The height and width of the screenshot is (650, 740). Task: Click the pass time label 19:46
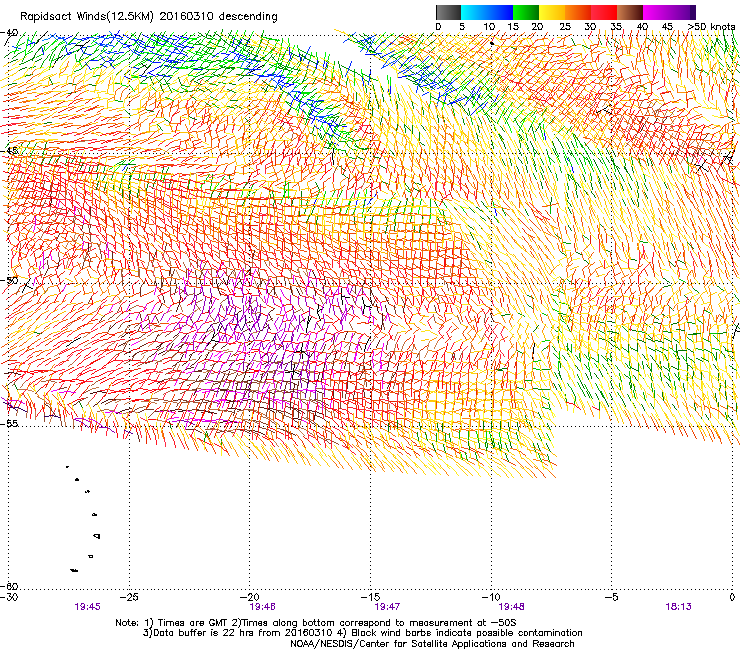tap(262, 607)
